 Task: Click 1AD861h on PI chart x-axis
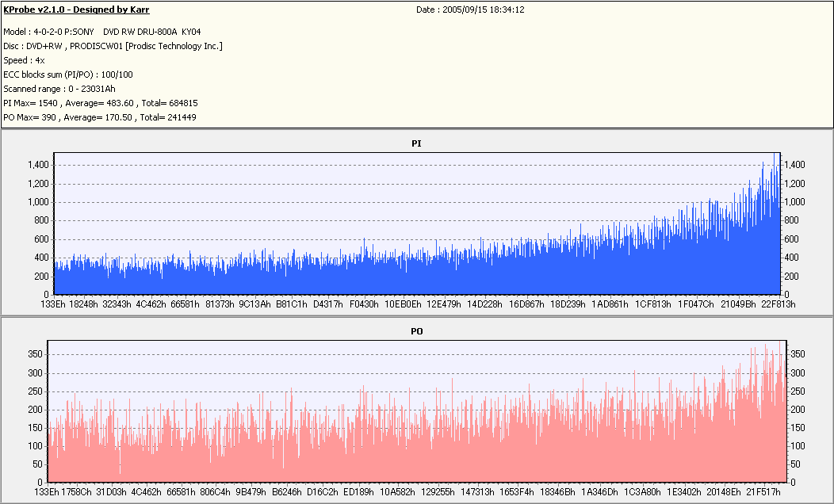(610, 304)
